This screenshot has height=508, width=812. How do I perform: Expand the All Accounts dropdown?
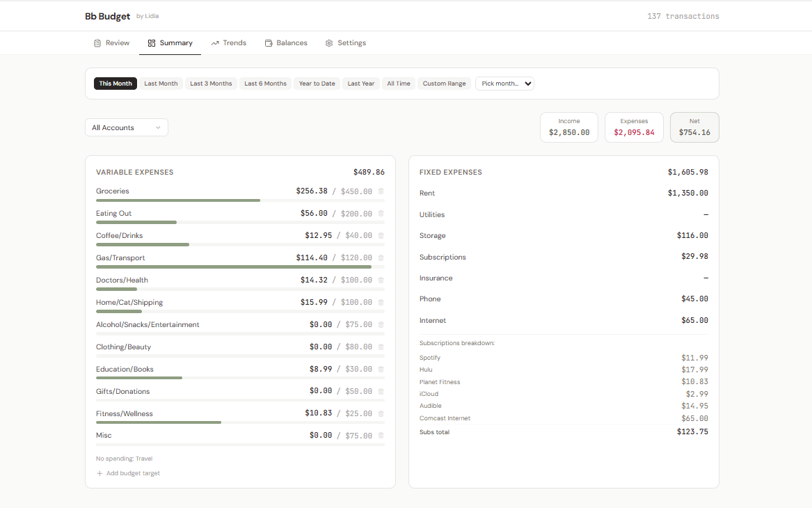[127, 127]
